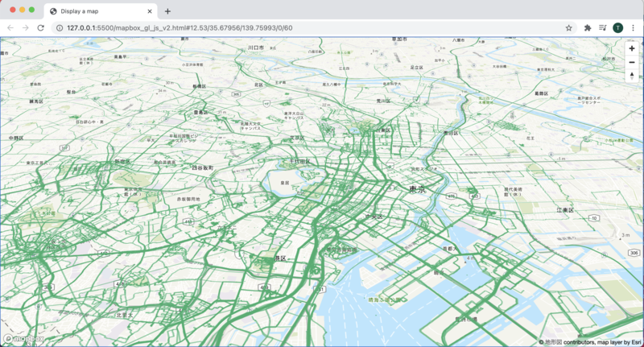The width and height of the screenshot is (644, 347).
Task: Click the 東京 label on the map
Action: click(x=417, y=189)
